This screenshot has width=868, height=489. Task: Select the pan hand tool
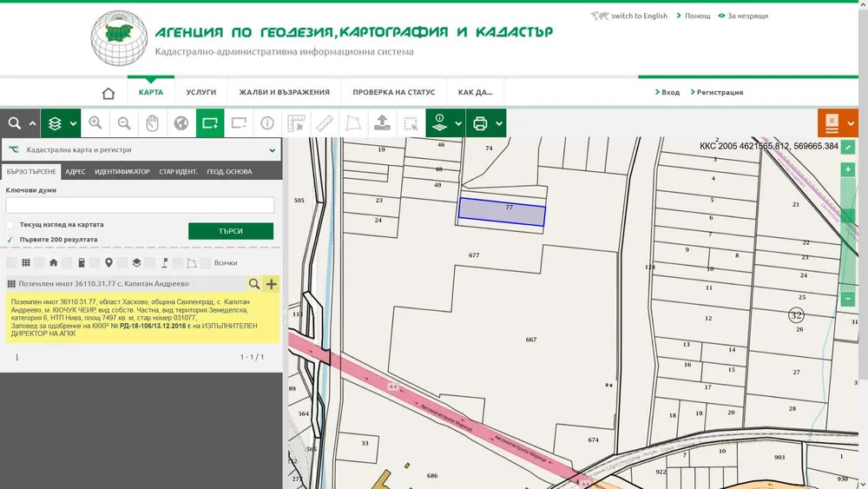153,123
